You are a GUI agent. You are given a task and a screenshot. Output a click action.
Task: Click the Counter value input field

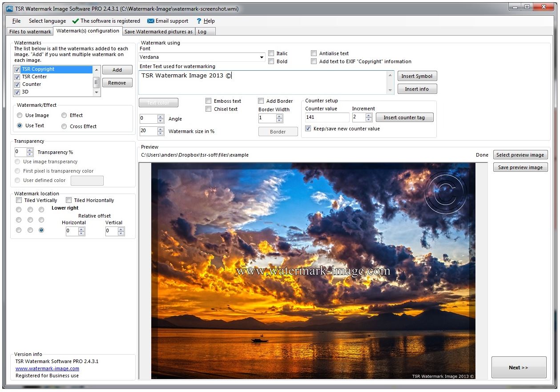pos(327,117)
